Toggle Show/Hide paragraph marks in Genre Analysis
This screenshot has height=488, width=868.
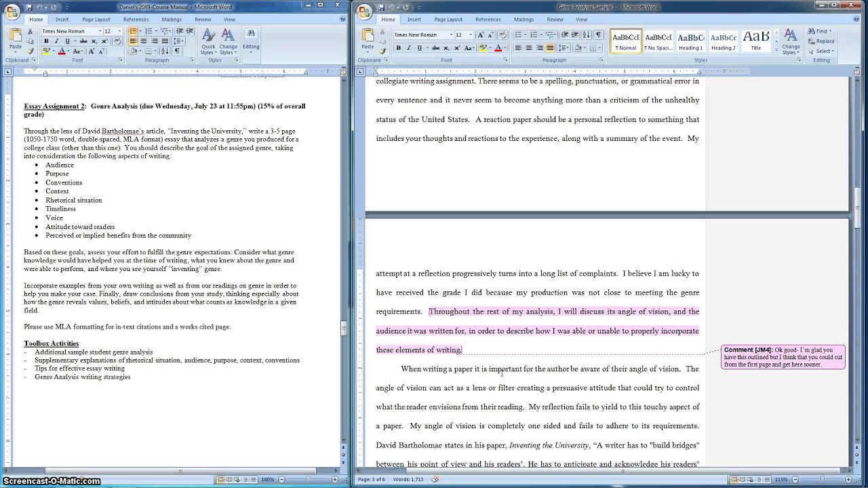(598, 35)
